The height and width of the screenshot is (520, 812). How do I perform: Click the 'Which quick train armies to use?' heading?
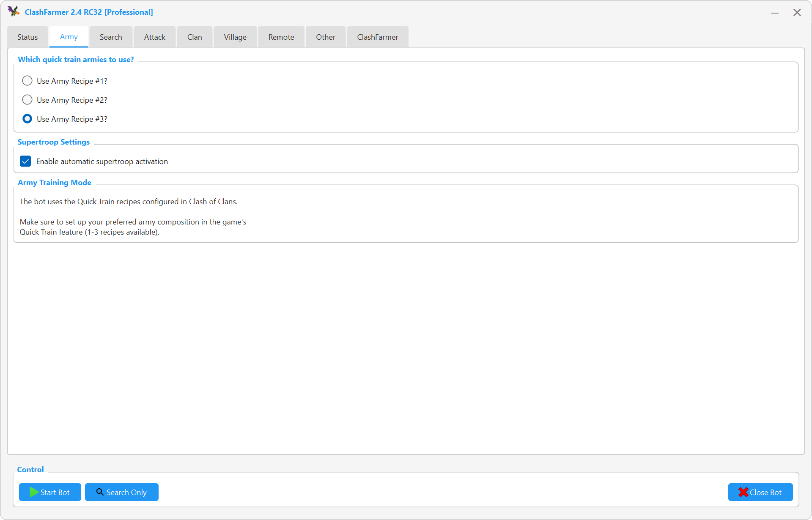76,60
